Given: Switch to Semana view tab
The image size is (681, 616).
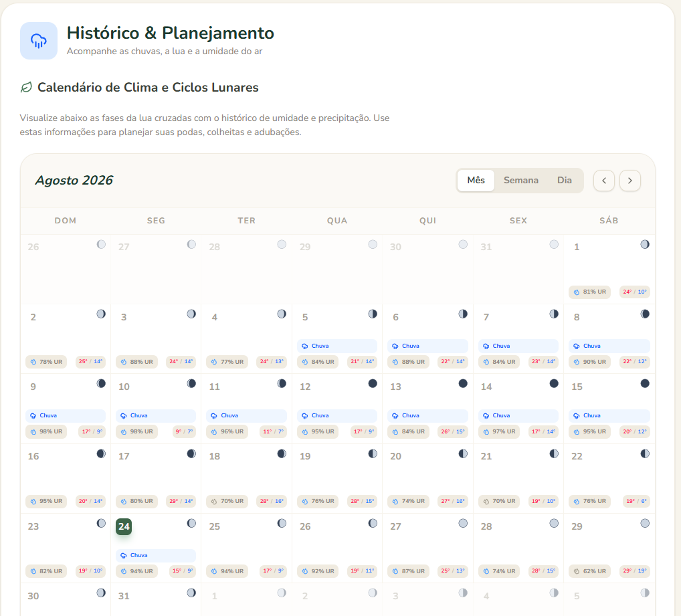Looking at the screenshot, I should tap(520, 180).
